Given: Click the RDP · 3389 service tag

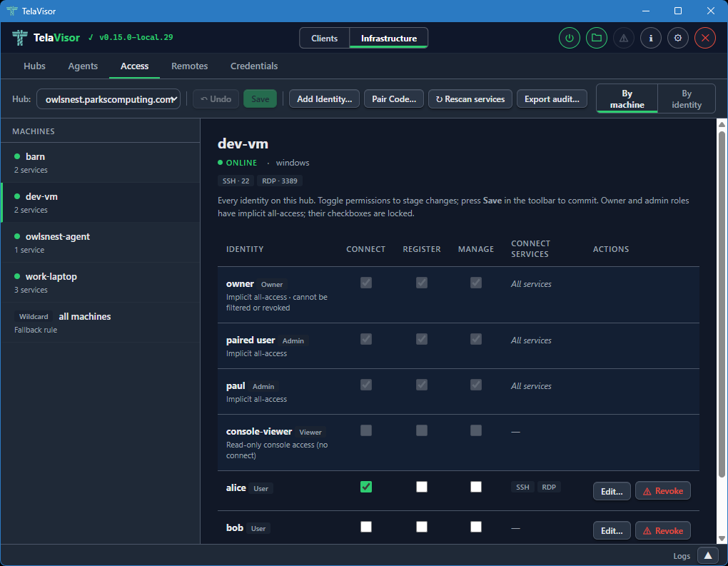Looking at the screenshot, I should click(280, 181).
